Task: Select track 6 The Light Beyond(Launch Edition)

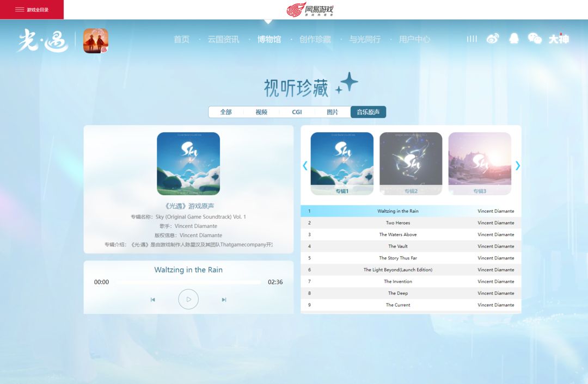Action: pyautogui.click(x=411, y=270)
